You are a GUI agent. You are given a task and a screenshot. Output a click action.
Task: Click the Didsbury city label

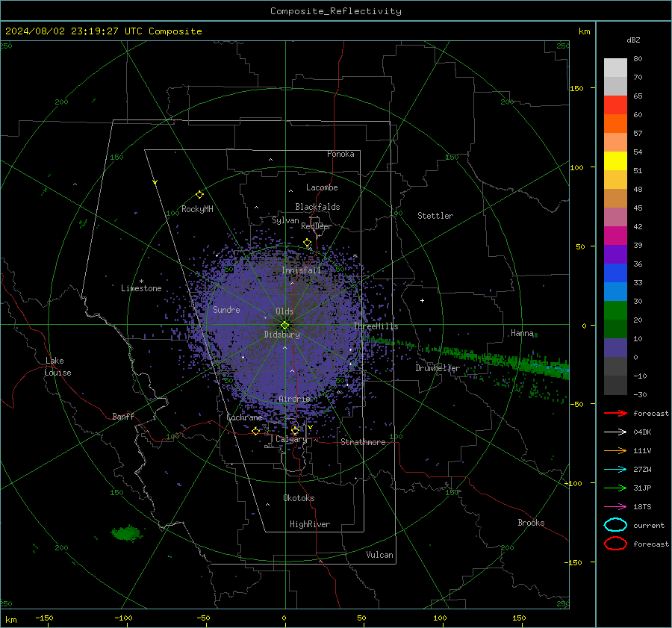pyautogui.click(x=281, y=335)
